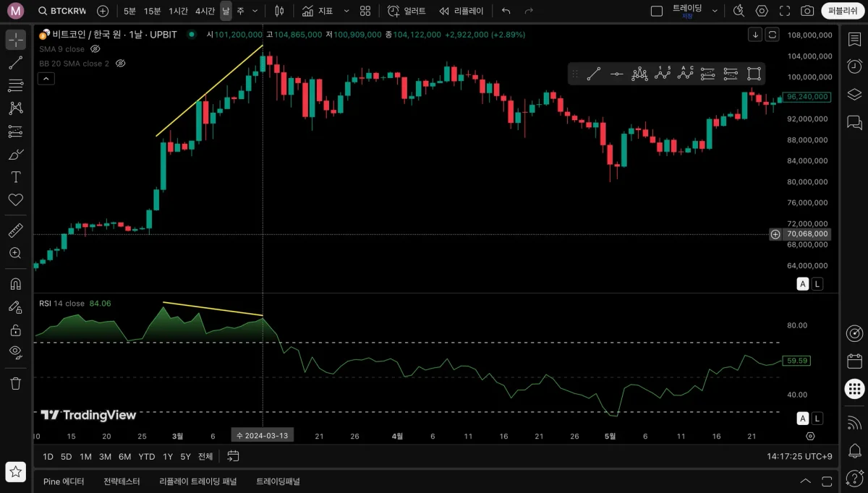Select the trend line drawing tool

[15, 63]
